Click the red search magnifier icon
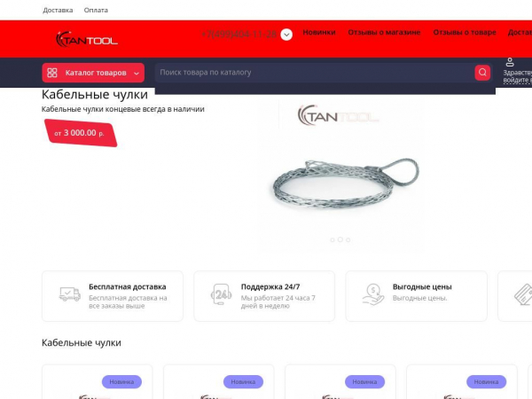Image resolution: width=532 pixels, height=399 pixels. [482, 73]
